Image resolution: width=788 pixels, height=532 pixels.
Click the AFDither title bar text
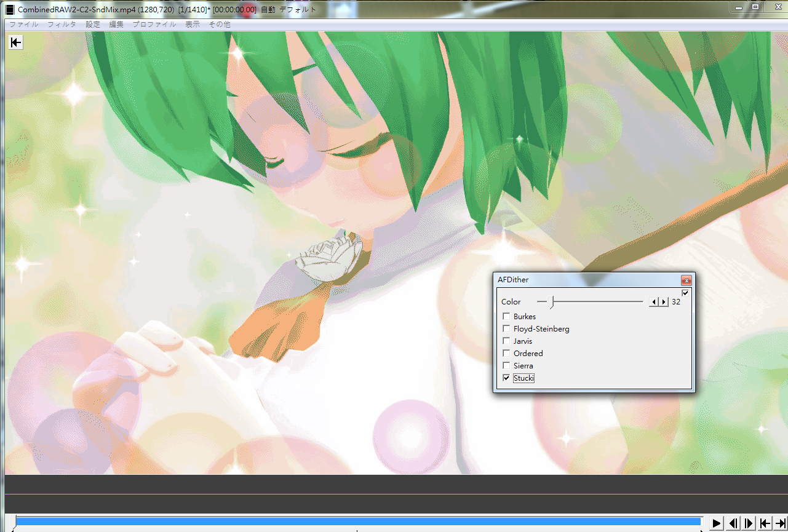pos(513,280)
